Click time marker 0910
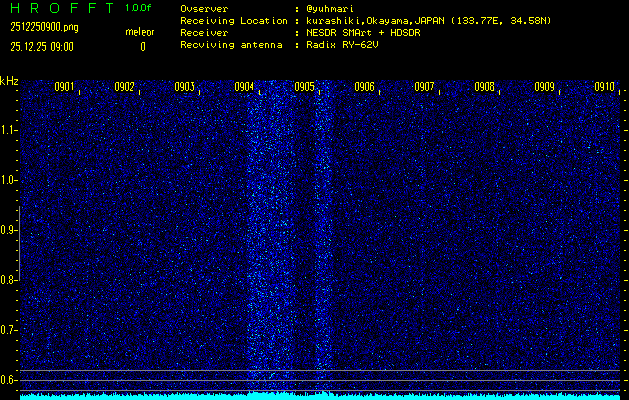 (x=605, y=87)
